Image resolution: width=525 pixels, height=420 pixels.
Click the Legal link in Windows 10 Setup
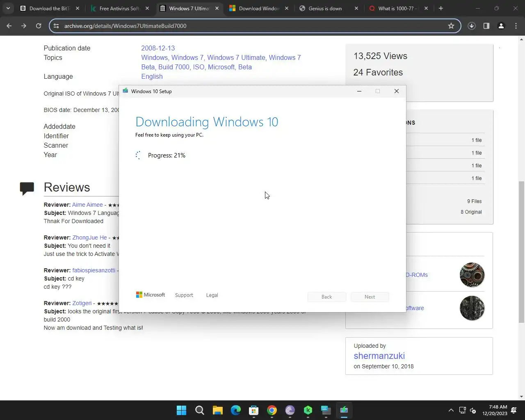pyautogui.click(x=212, y=295)
